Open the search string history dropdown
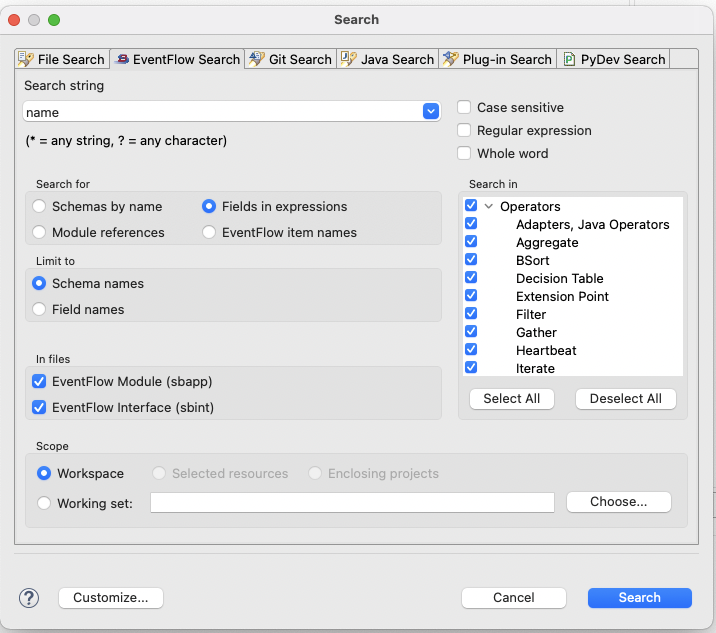Image resolution: width=716 pixels, height=633 pixels. pyautogui.click(x=431, y=112)
